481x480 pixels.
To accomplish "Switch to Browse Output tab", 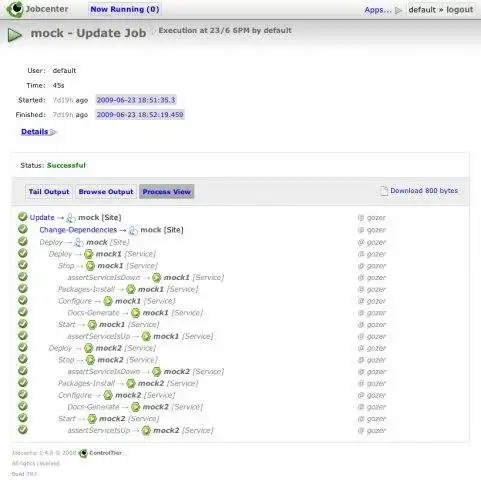I will (106, 192).
